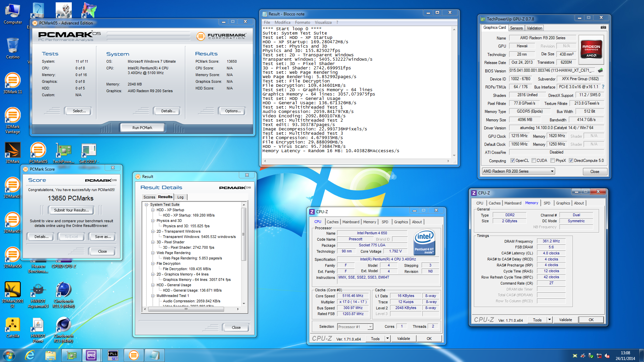Collapse the Physics and 3D tree node
Viewport: 644px width, 362px height.
[153, 221]
